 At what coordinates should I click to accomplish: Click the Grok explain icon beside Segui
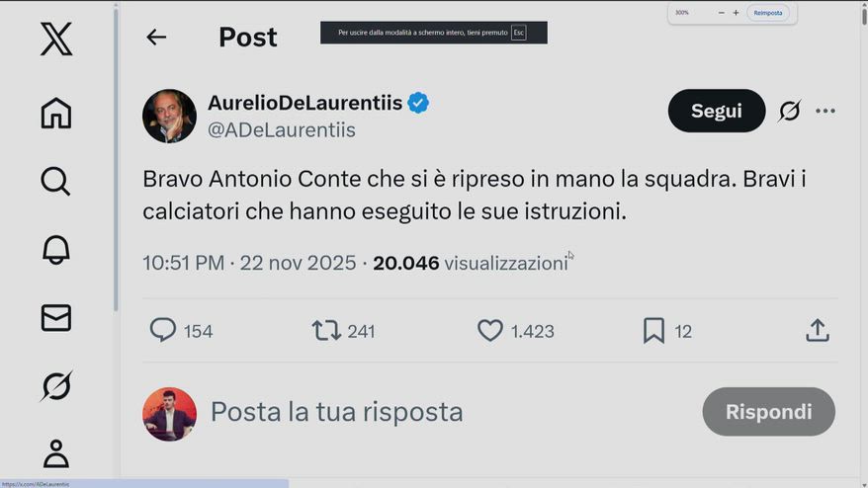point(789,111)
